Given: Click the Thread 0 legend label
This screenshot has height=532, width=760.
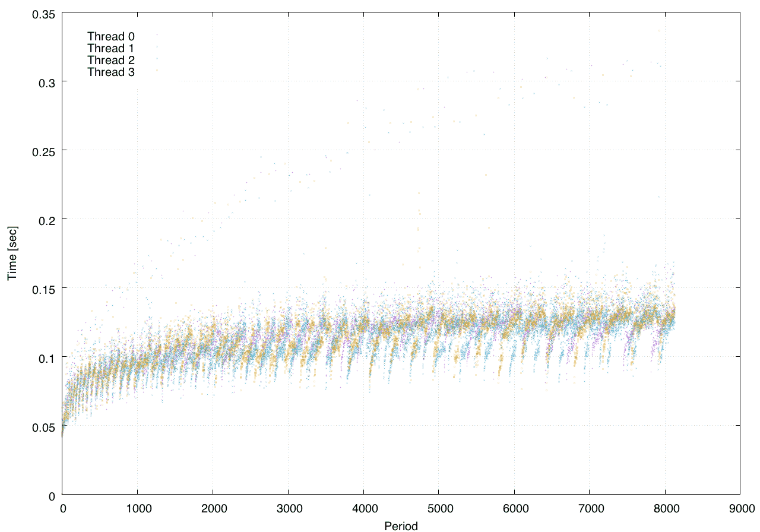Looking at the screenshot, I should 111,36.
